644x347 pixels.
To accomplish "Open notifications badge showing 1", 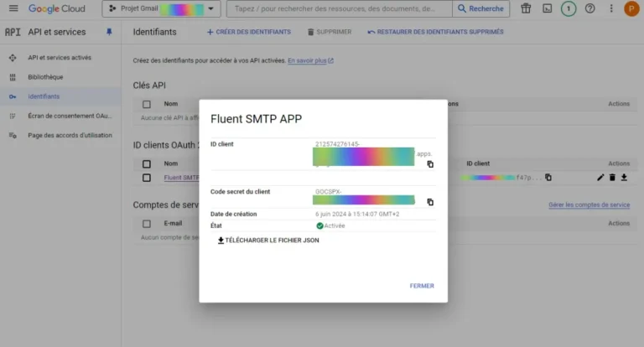I will tap(569, 8).
